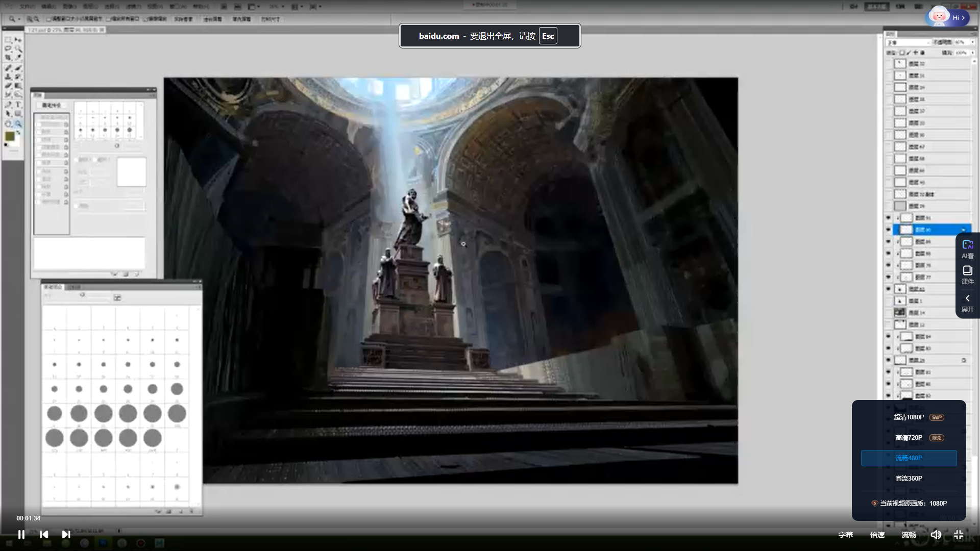Select the Lasso tool
This screenshot has height=551, width=980.
(8, 48)
